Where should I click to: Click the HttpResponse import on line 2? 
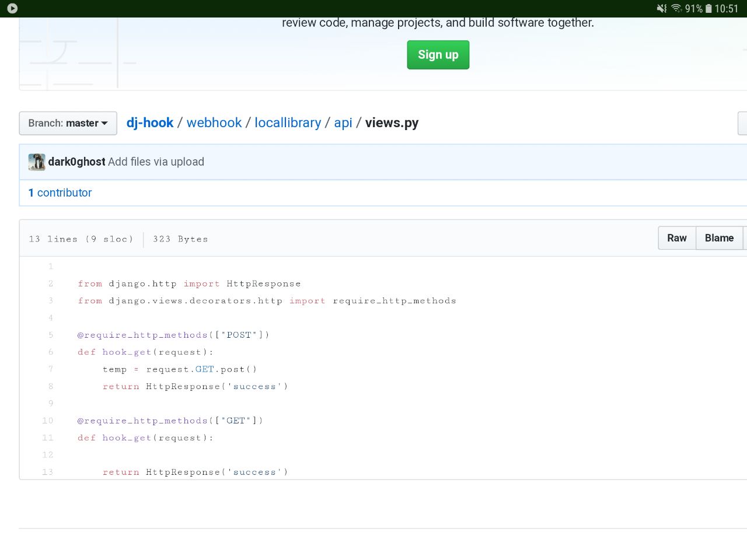(264, 283)
